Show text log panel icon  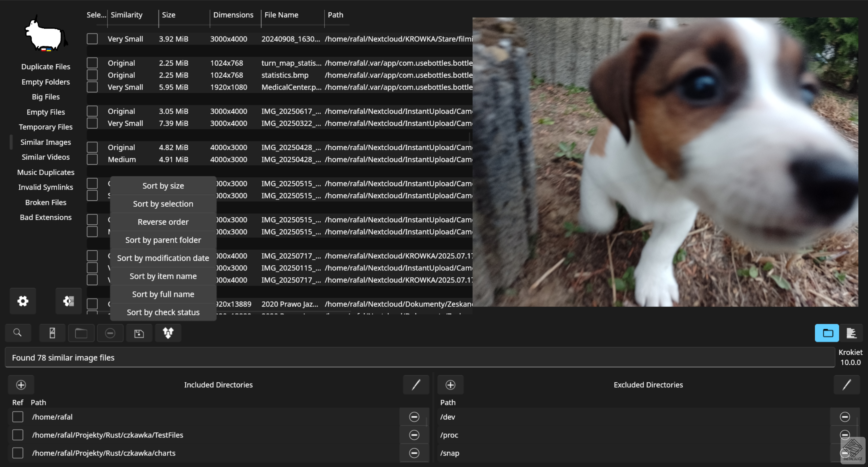(851, 333)
